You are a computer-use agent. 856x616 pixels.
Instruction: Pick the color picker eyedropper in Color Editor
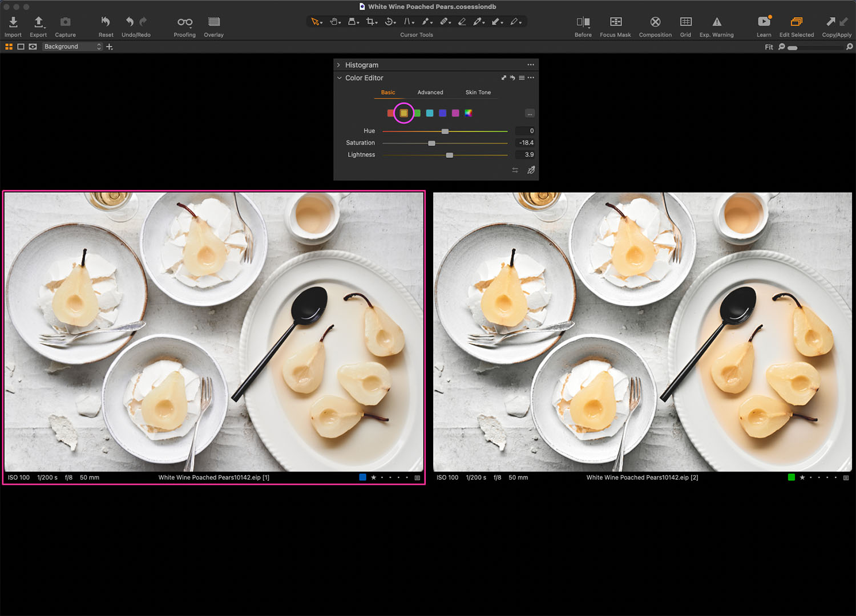click(531, 170)
